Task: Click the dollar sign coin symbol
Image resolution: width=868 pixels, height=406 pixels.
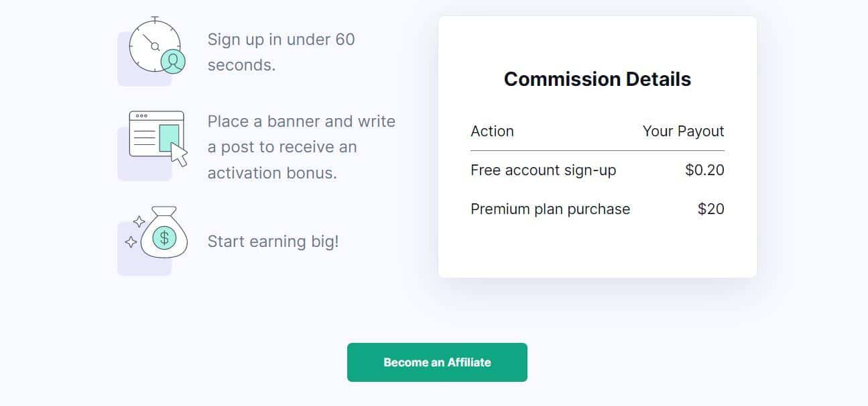Action: coord(164,237)
